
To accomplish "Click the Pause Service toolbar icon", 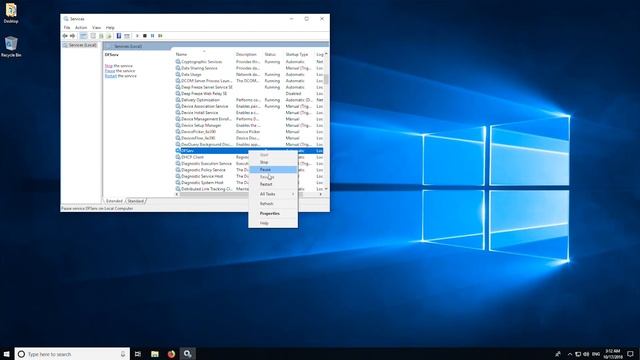I will [x=152, y=36].
